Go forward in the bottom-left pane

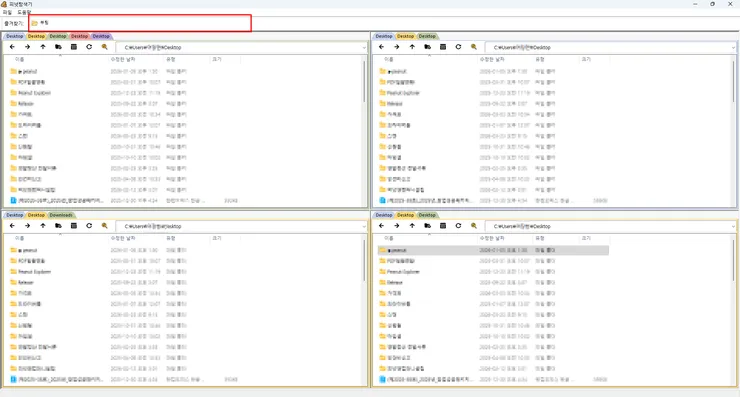click(x=27, y=226)
